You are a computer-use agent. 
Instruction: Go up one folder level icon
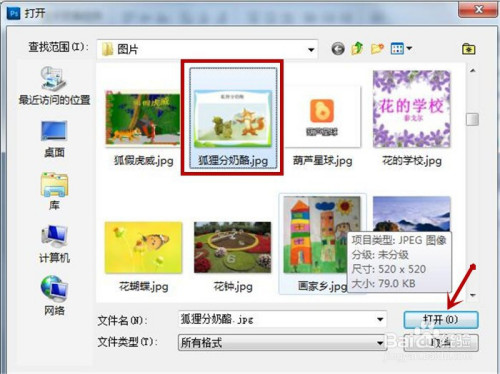[357, 49]
